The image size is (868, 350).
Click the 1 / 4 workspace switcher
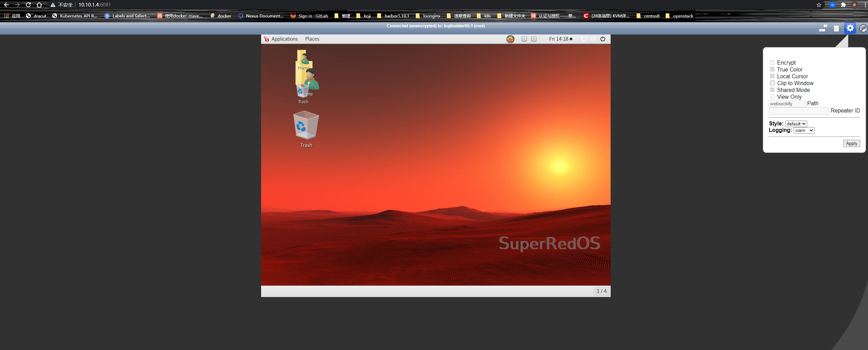(601, 291)
